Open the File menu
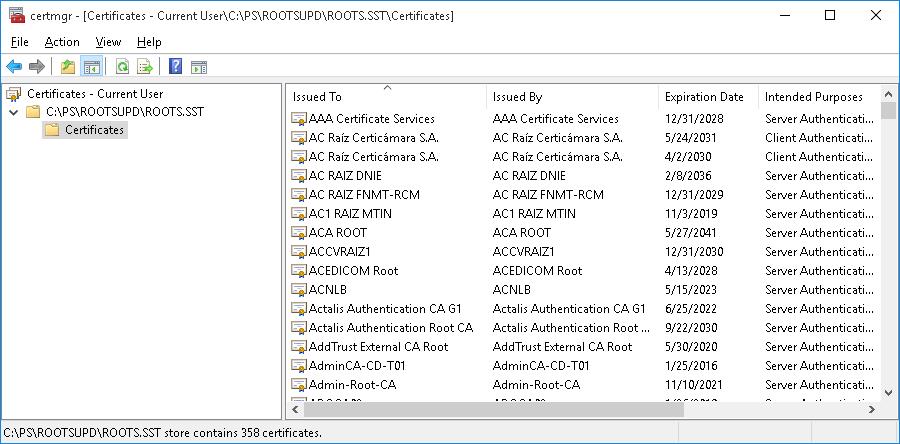 tap(20, 42)
